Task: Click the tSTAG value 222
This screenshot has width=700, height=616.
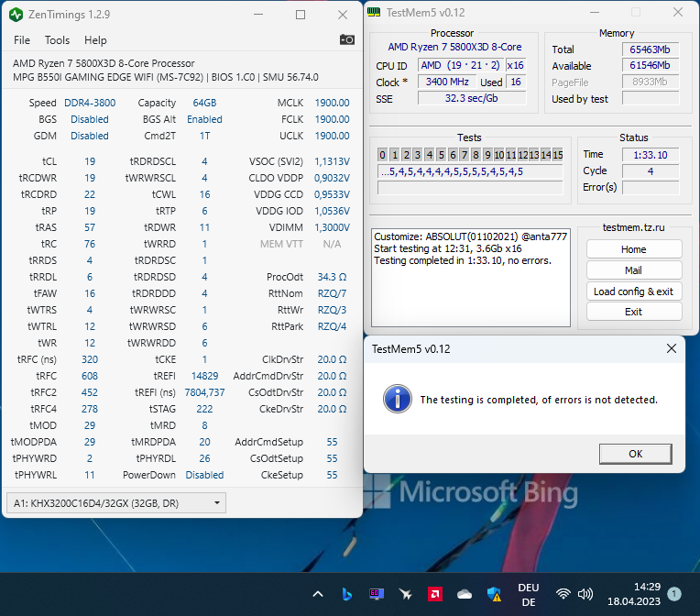Action: (204, 409)
